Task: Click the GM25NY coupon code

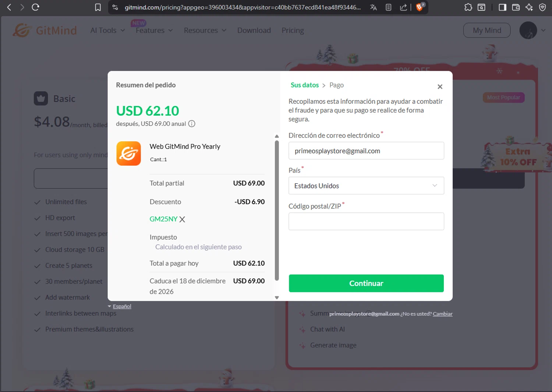Action: [x=163, y=219]
